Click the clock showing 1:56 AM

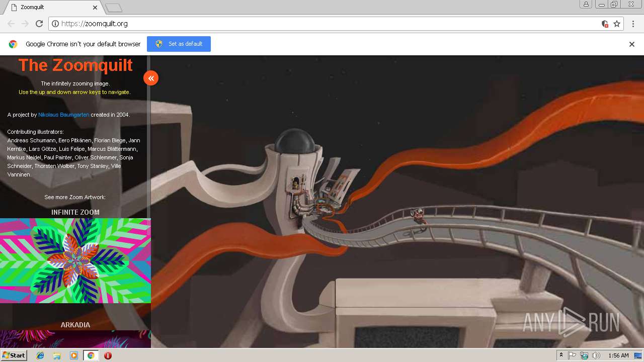click(618, 355)
